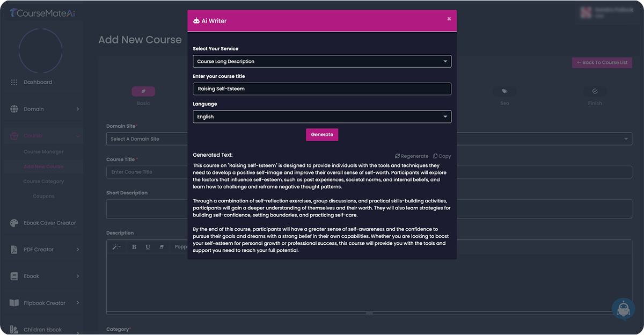Open the Dashboard from the sidebar
Screen dimensions: 644x335
point(38,82)
